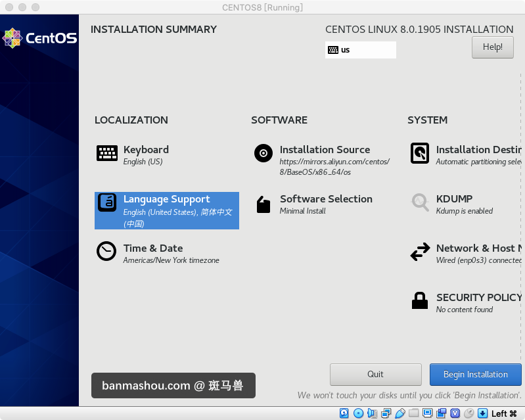
Task: Click the KDUMP heading
Action: (454, 199)
